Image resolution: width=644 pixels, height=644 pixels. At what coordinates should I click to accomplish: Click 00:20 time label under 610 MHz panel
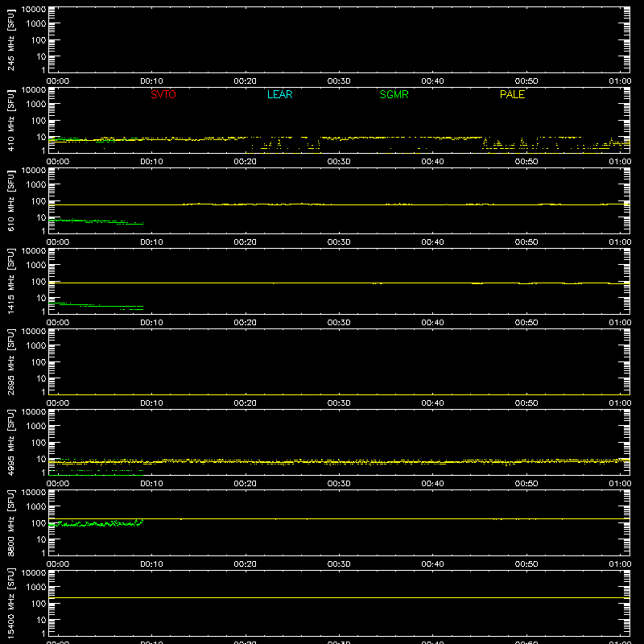click(246, 242)
